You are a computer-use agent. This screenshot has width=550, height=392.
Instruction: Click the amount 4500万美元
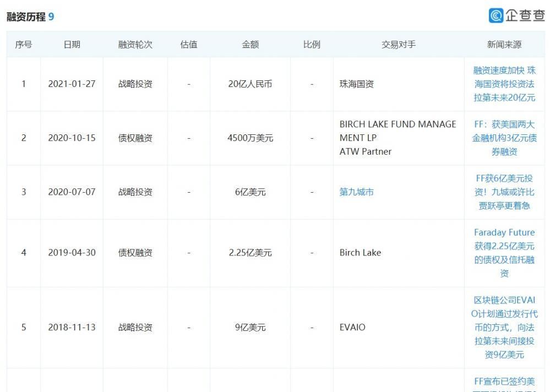[x=251, y=138]
